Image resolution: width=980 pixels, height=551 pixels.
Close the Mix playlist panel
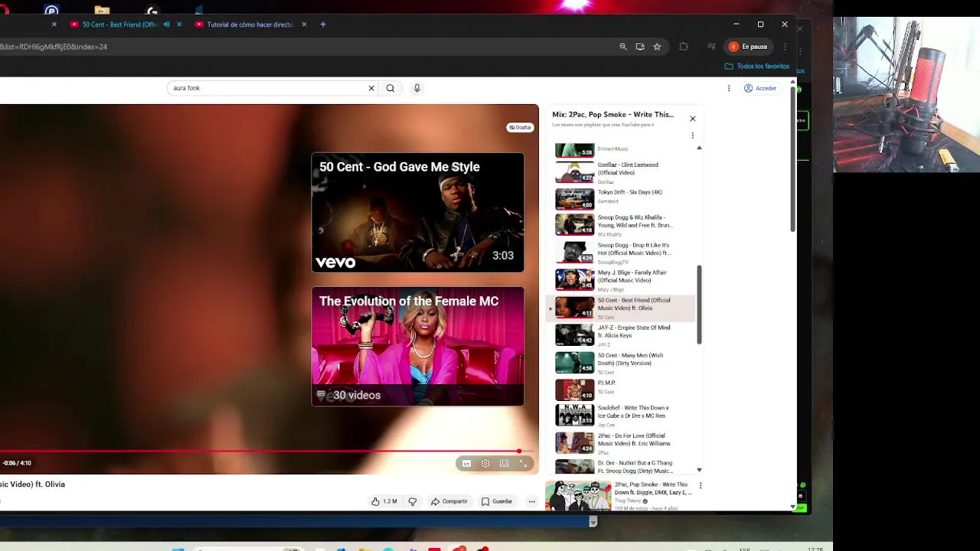click(x=693, y=119)
